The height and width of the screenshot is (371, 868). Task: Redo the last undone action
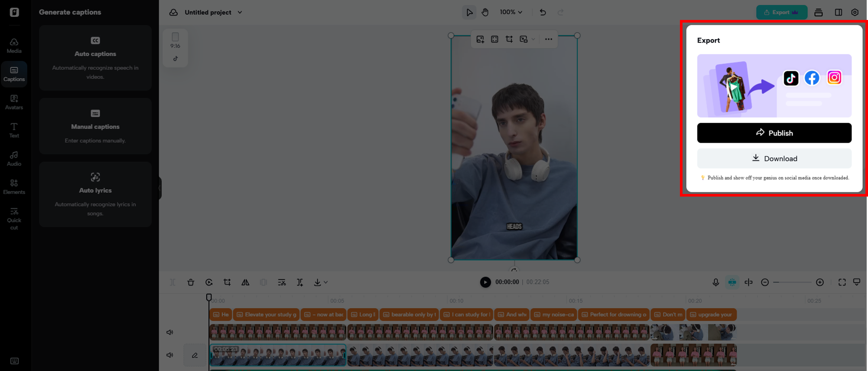[x=560, y=12]
